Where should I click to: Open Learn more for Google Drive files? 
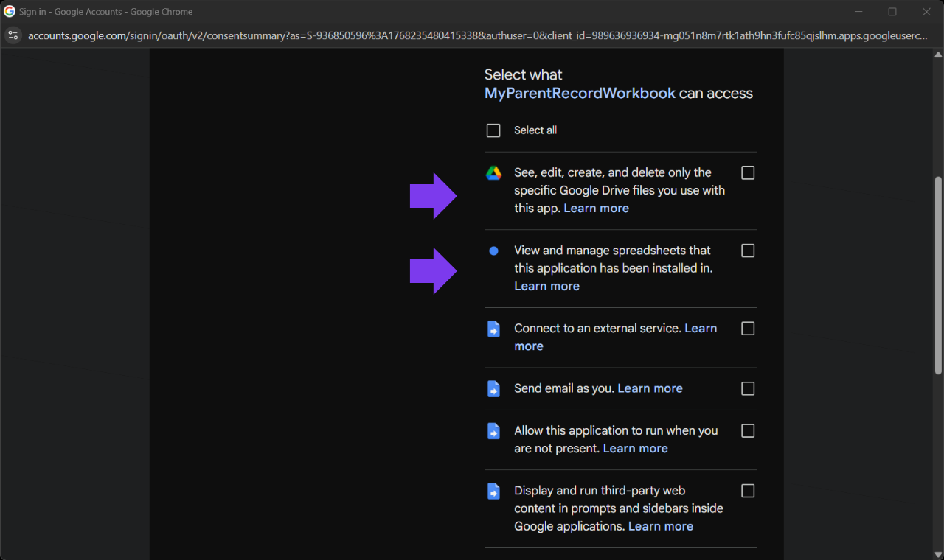[x=596, y=209]
